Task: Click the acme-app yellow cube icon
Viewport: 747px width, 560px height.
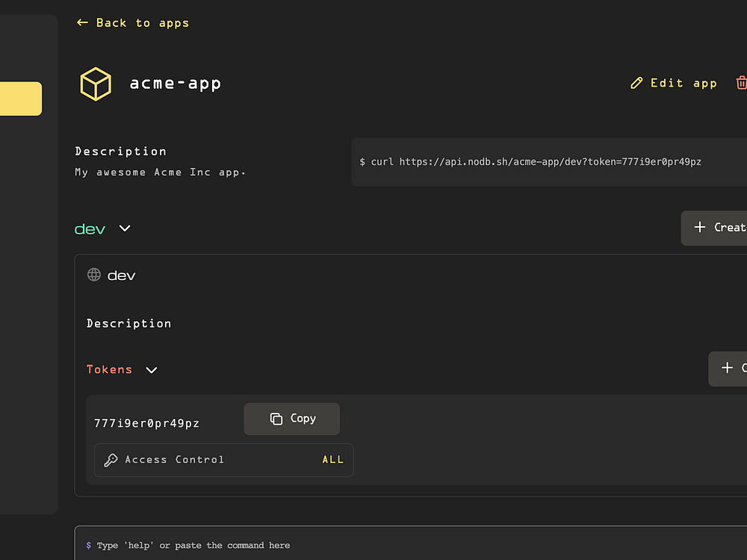Action: (96, 84)
